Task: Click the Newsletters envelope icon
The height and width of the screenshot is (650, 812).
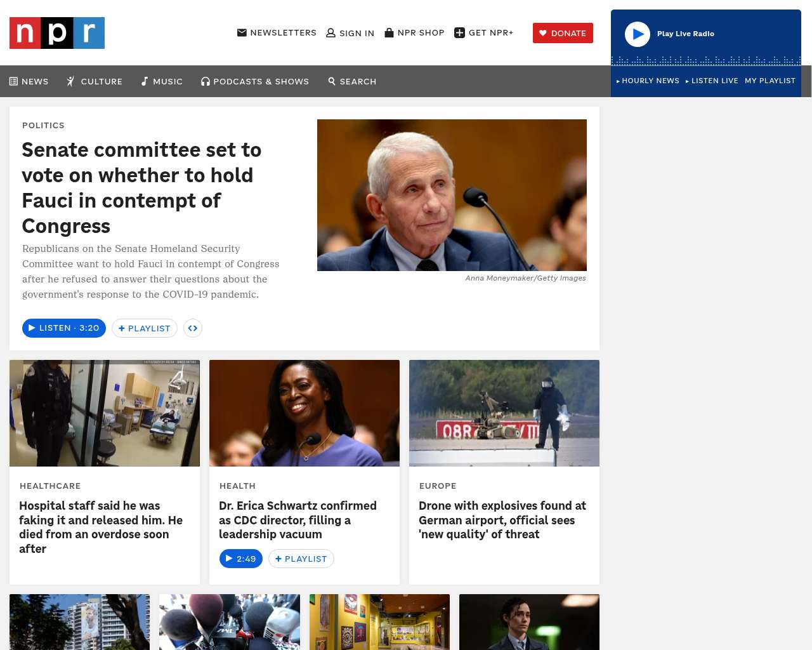Action: (x=242, y=32)
